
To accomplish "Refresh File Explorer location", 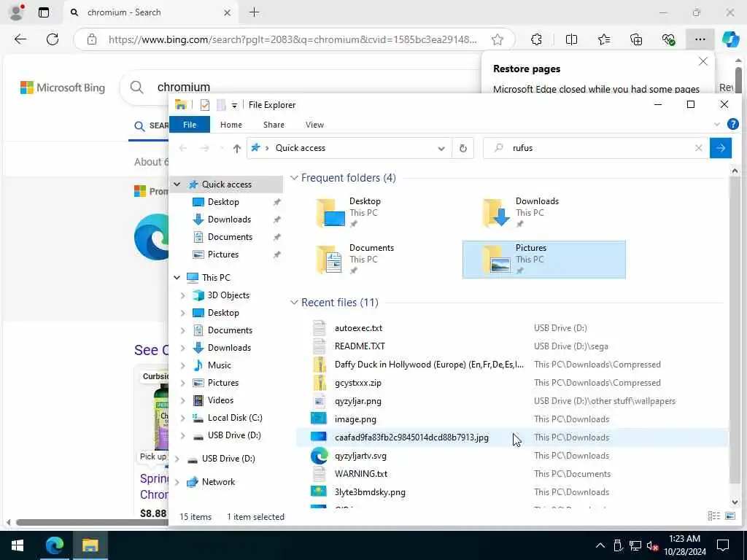I will coord(463,148).
